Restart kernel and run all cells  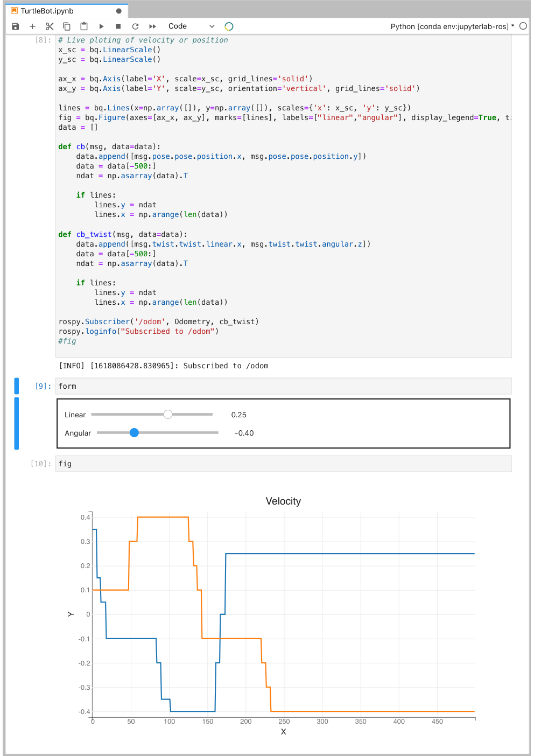pyautogui.click(x=152, y=26)
